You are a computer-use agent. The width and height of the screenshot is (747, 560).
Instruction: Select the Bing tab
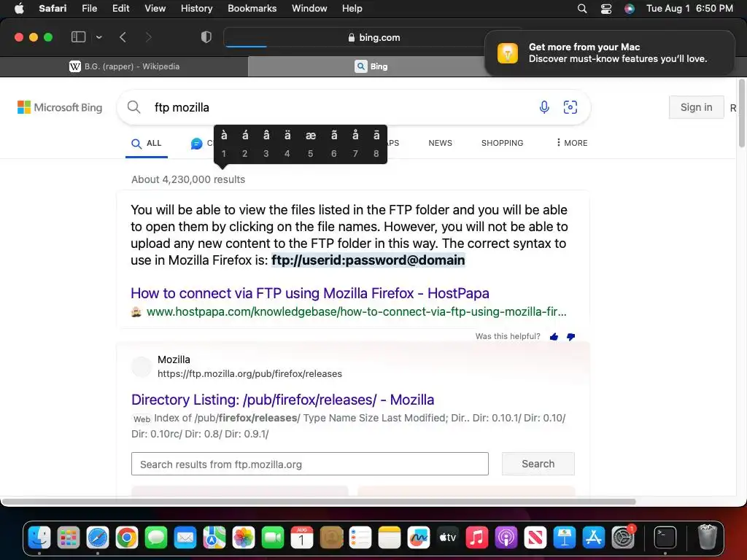click(x=371, y=66)
